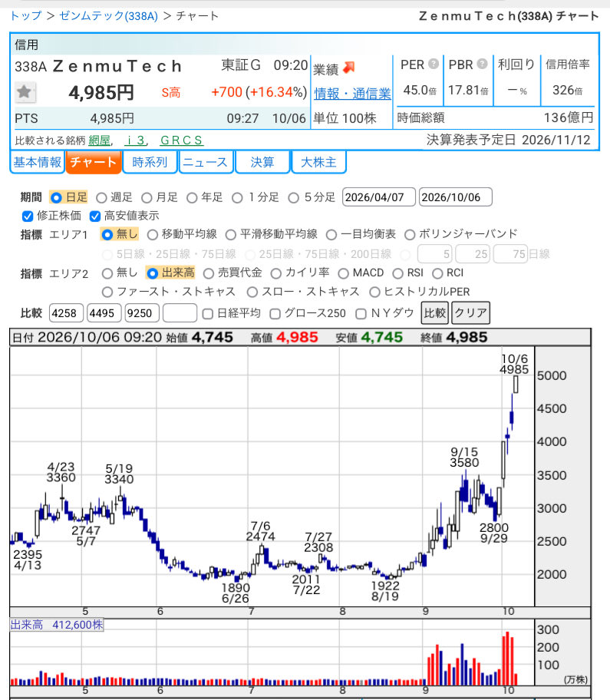Viewport: 610px width, 700px height.
Task: Click the 9/15 3580 high label
Action: click(464, 457)
